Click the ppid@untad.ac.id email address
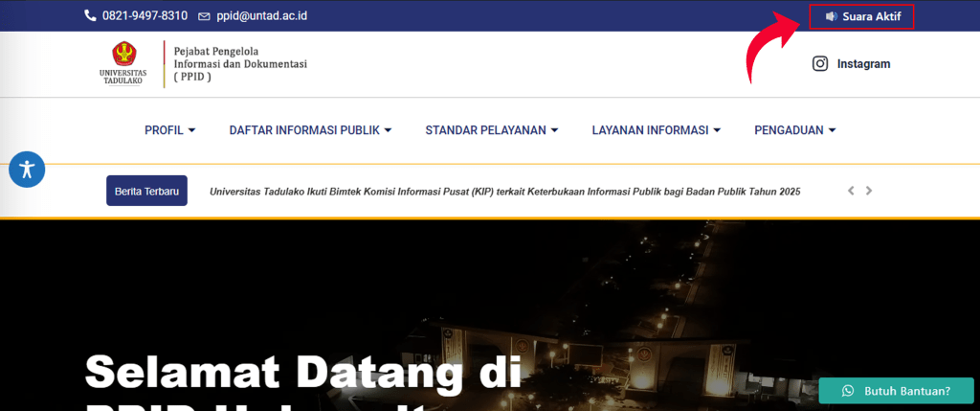This screenshot has height=411, width=980. click(262, 16)
